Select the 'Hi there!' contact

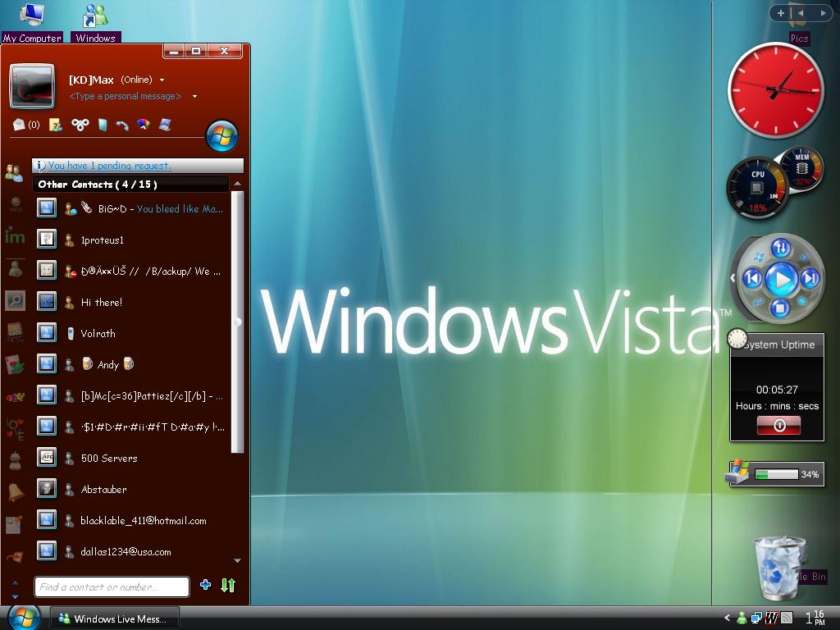[129, 302]
